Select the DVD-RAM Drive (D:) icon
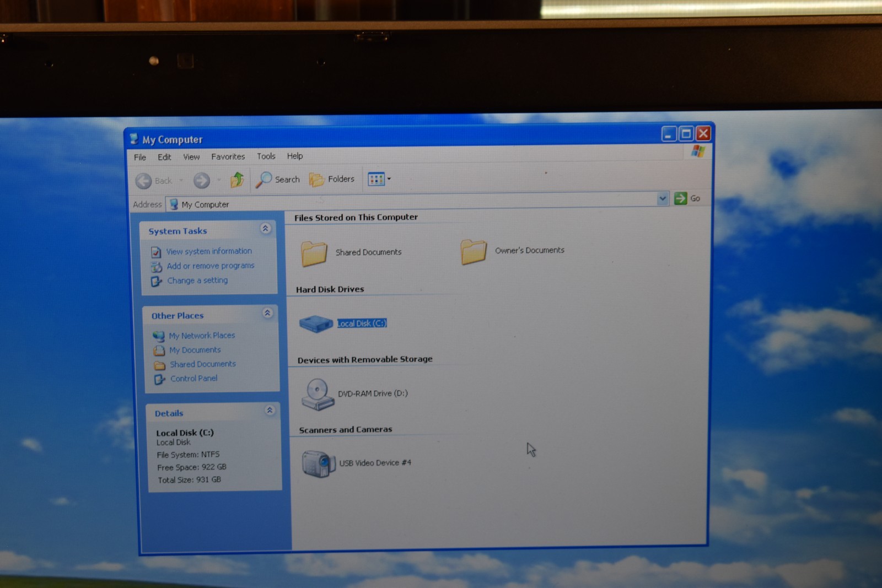 (x=318, y=395)
